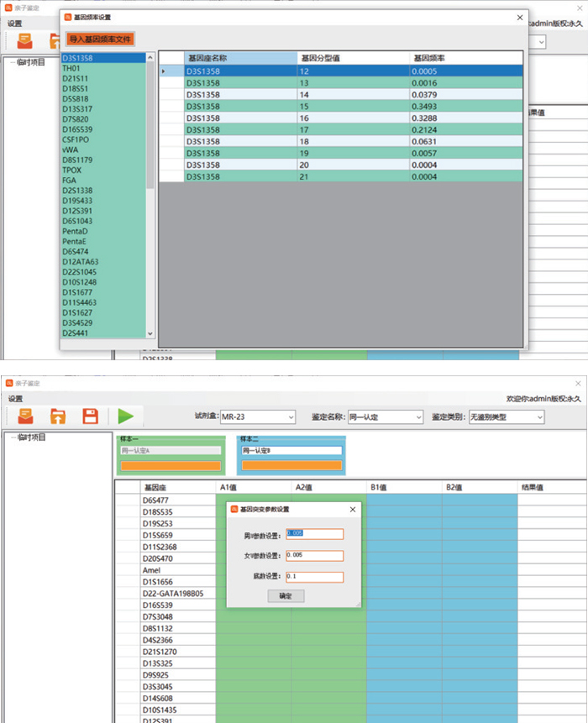Click the locus list scrollbar down arrow
The height and width of the screenshot is (723, 588).
pyautogui.click(x=150, y=333)
